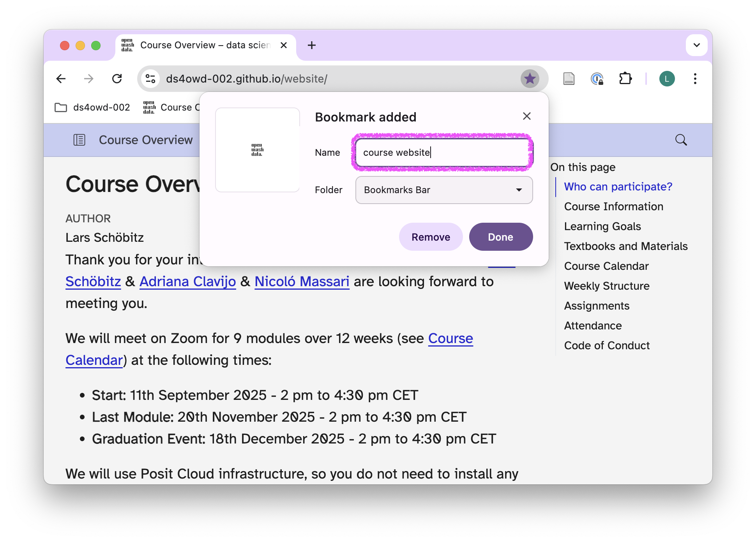Viewport: 756px width, 542px height.
Task: Close the Bookmark added dialog
Action: tap(526, 116)
